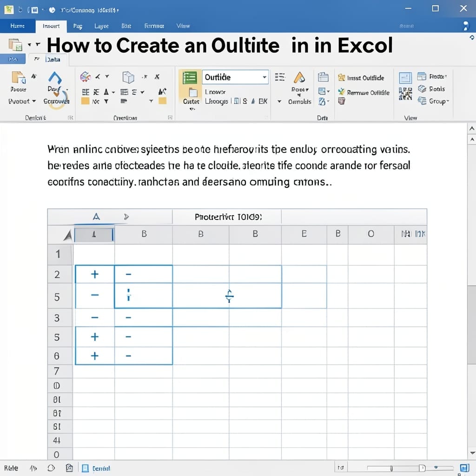Click the colorful paint palette icon

[86, 77]
